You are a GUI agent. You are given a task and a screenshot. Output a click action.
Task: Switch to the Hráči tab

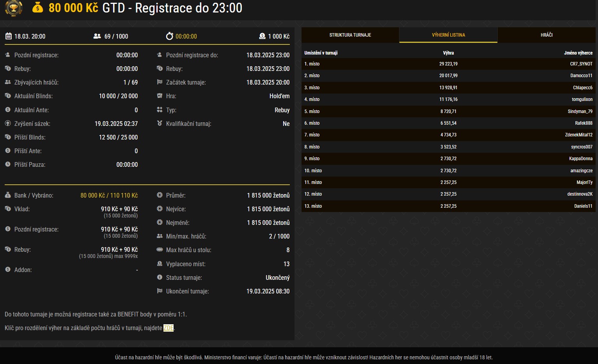(x=547, y=35)
